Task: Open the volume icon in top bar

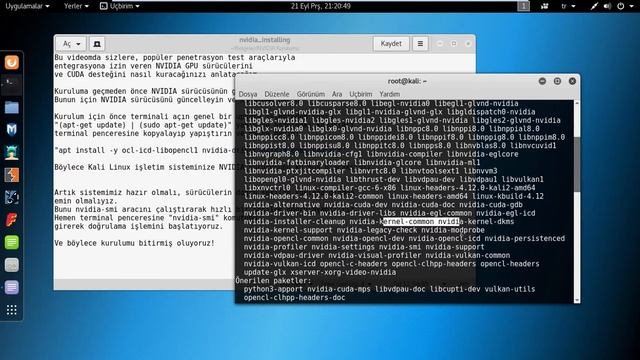Action: 607,6
